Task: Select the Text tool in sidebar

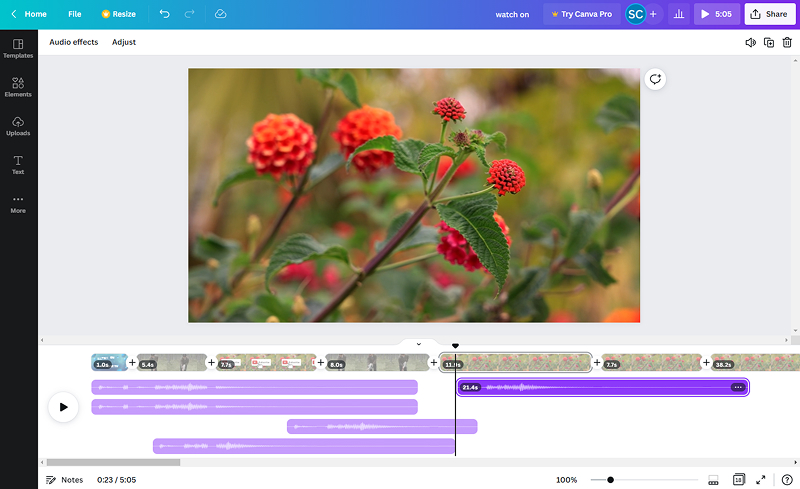Action: tap(18, 164)
